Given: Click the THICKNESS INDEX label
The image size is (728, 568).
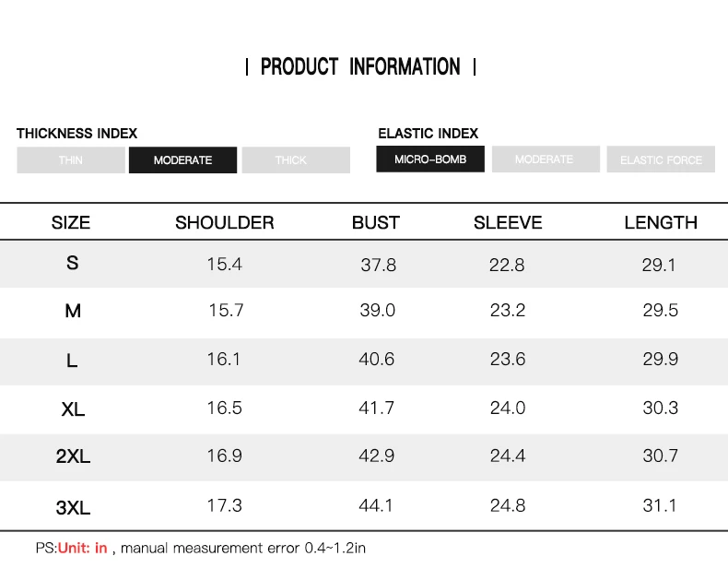Looking at the screenshot, I should coord(76,134).
